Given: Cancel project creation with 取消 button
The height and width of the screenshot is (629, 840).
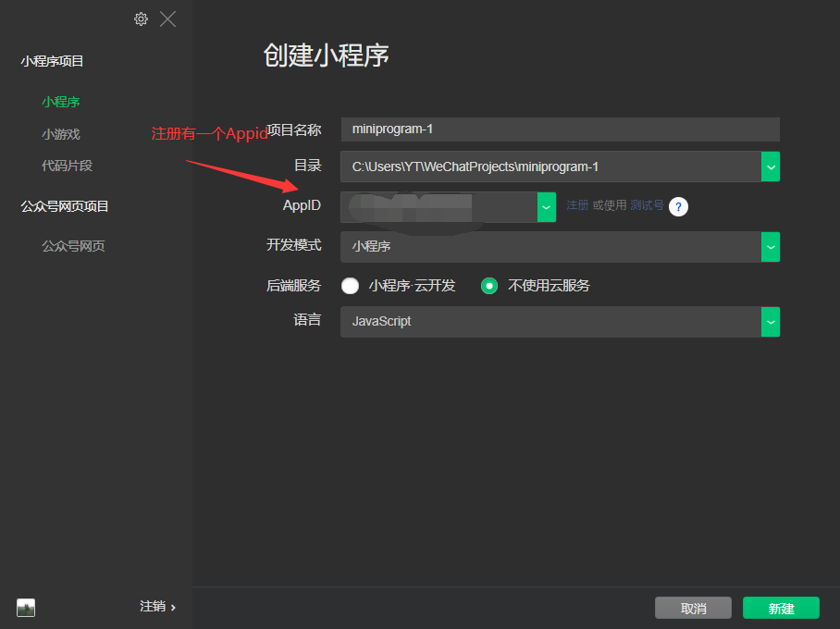Looking at the screenshot, I should tap(693, 608).
